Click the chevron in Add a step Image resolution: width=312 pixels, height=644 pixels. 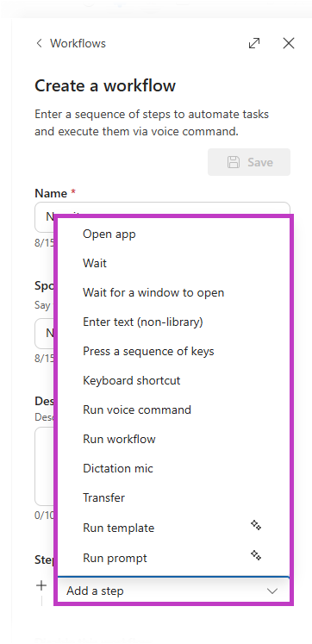tap(272, 591)
